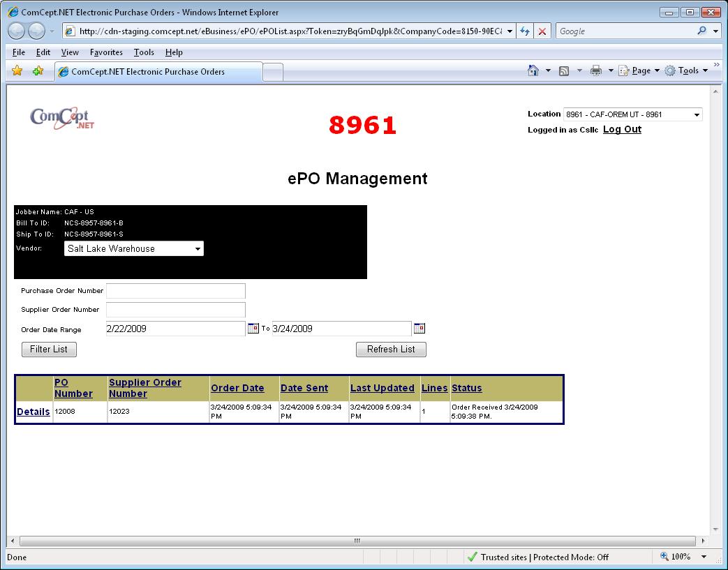Click the Stop loading icon
728x570 pixels.
coord(542,31)
